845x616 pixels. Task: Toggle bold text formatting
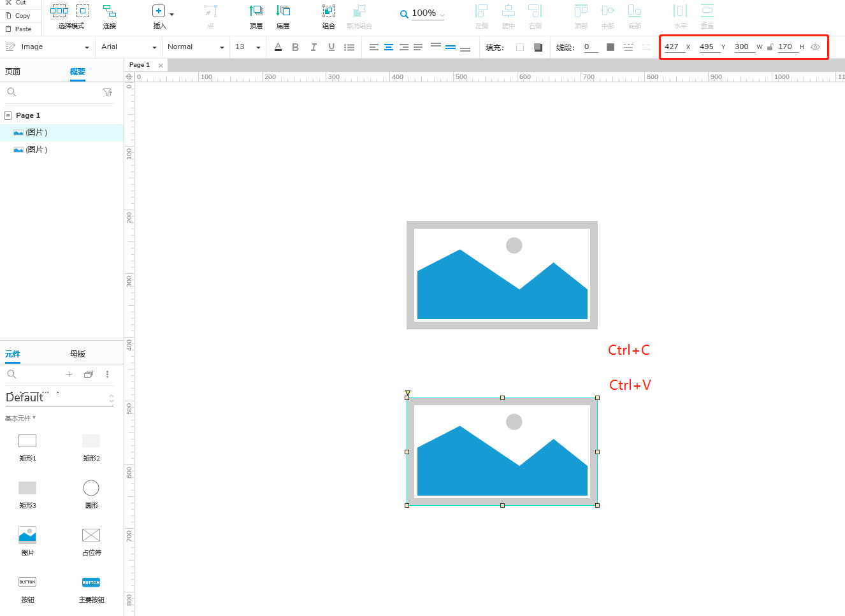[295, 47]
